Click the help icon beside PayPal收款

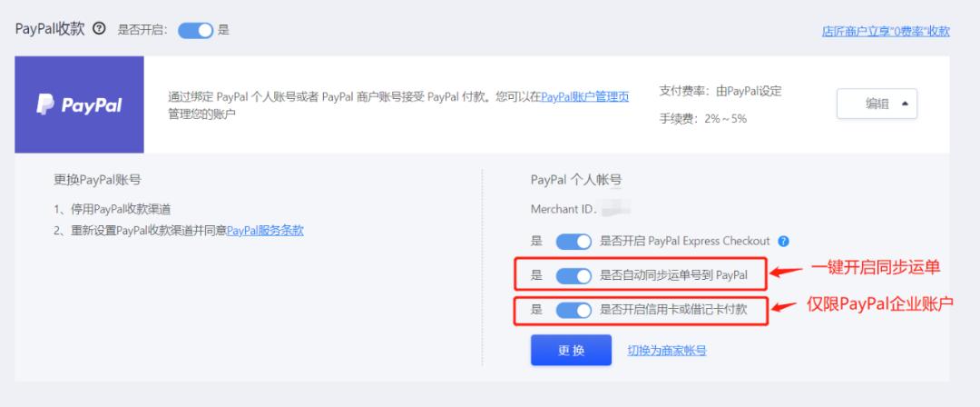[x=99, y=29]
